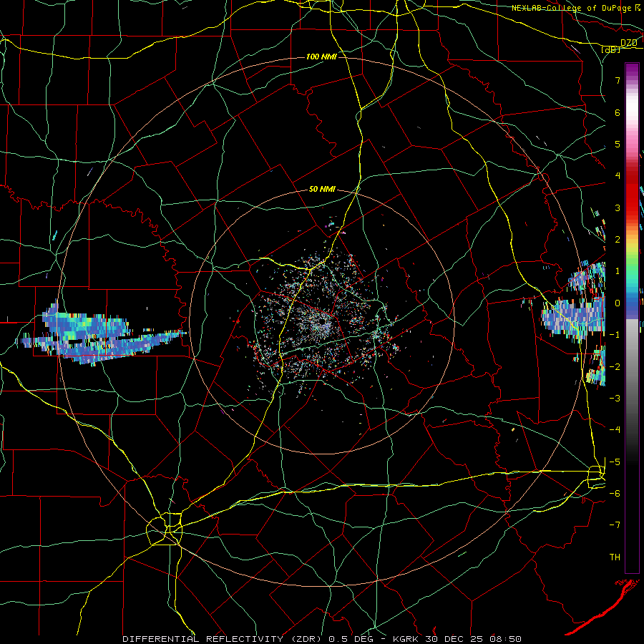Click the [dB] unit label above the color bar
The width and height of the screenshot is (644, 644).
tap(610, 49)
